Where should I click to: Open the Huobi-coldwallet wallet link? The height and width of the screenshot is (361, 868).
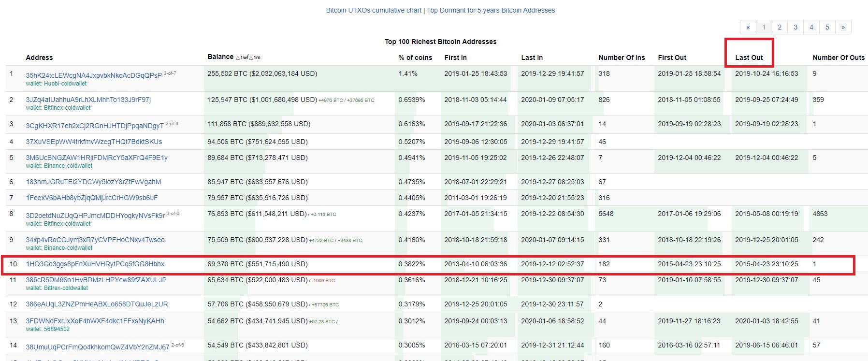click(x=56, y=84)
